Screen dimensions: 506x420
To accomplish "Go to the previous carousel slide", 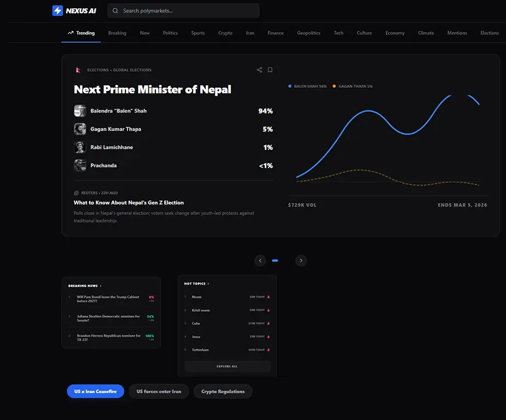I will 260,261.
